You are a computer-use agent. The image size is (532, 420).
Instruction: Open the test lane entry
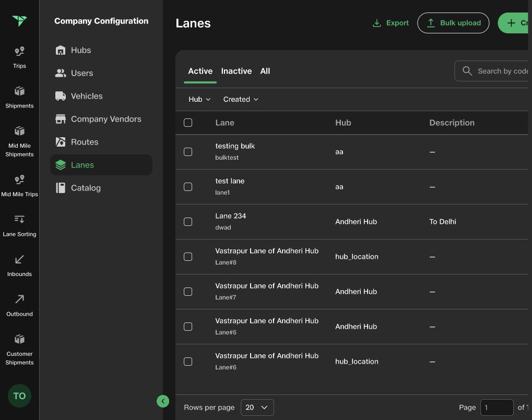230,181
